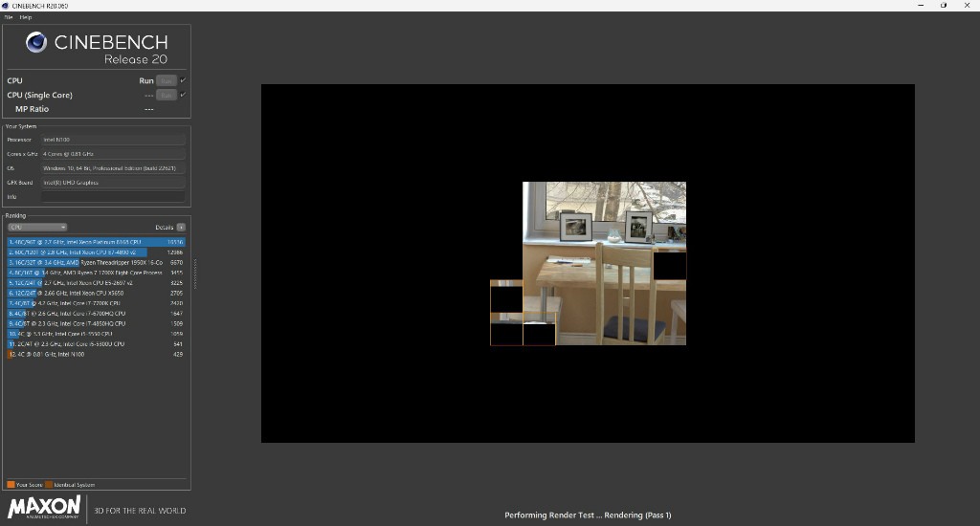Screen dimensions: 980x526
Task: Click the Single Core Run button
Action: tap(167, 95)
